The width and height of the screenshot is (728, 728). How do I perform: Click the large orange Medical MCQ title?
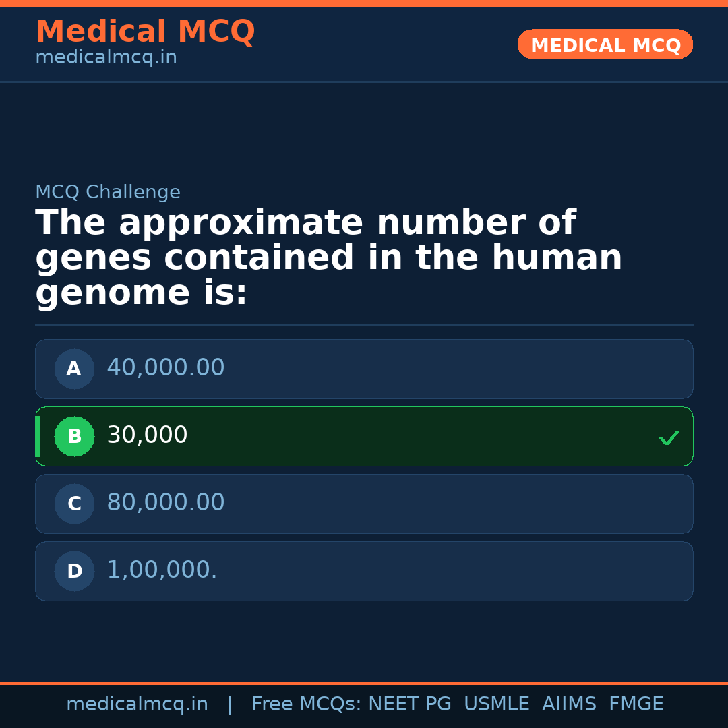(145, 32)
